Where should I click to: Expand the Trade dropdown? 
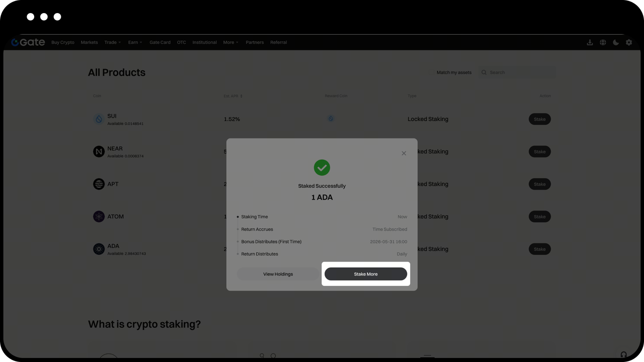113,42
